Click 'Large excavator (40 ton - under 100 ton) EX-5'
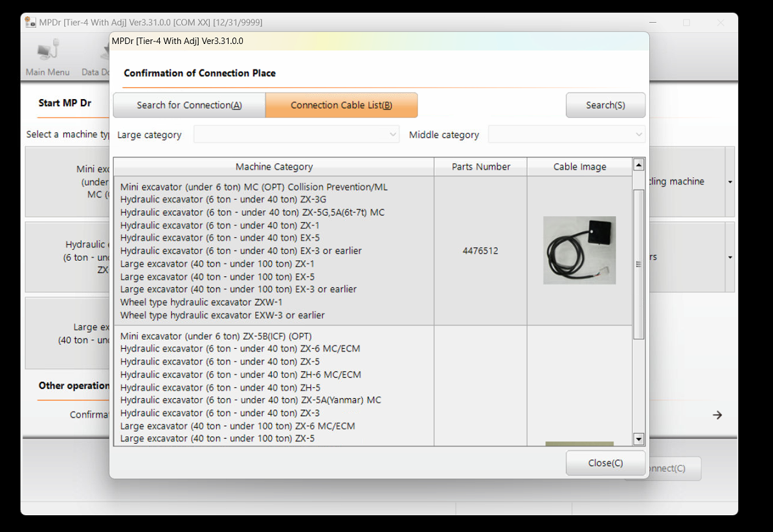 pyautogui.click(x=218, y=276)
